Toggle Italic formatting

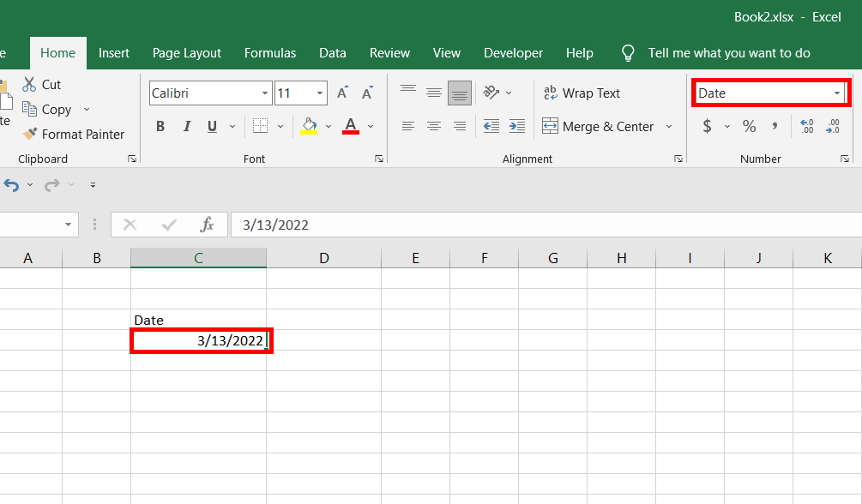pyautogui.click(x=187, y=126)
